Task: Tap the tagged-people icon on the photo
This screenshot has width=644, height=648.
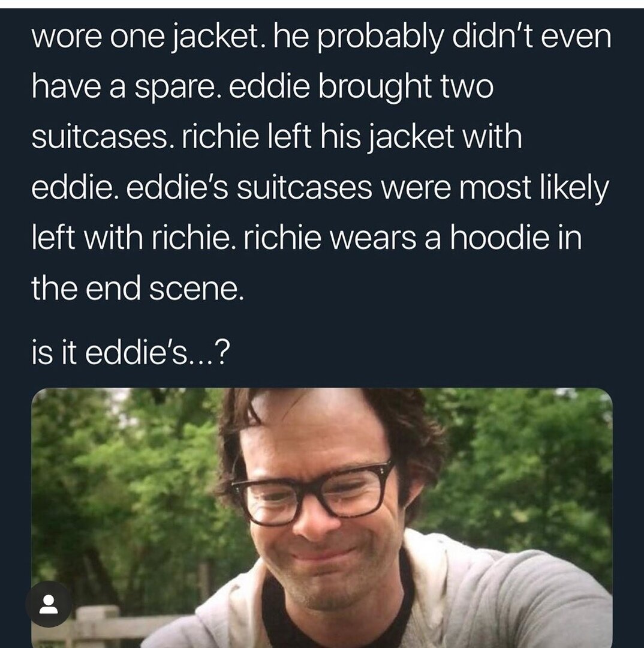Action: [49, 604]
